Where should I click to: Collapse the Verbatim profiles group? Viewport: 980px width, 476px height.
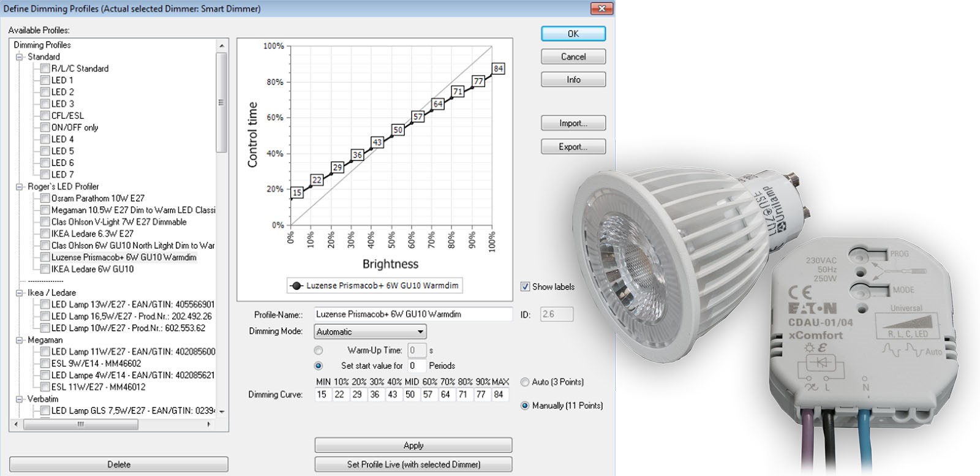[20, 399]
